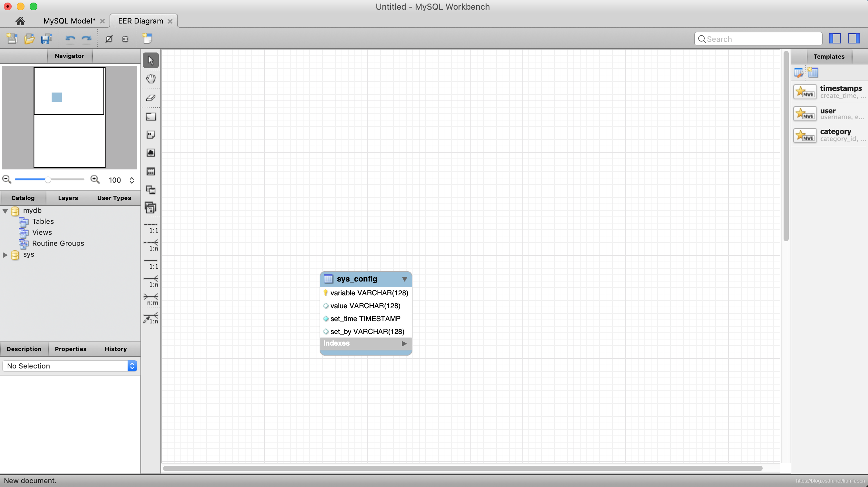Pick the category template
This screenshot has height=487, width=868.
pyautogui.click(x=830, y=135)
